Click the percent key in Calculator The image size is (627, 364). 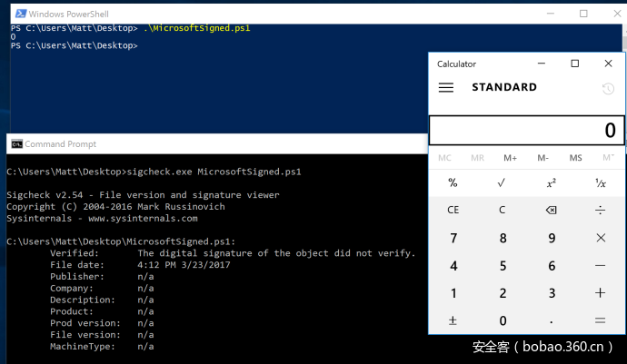453,183
